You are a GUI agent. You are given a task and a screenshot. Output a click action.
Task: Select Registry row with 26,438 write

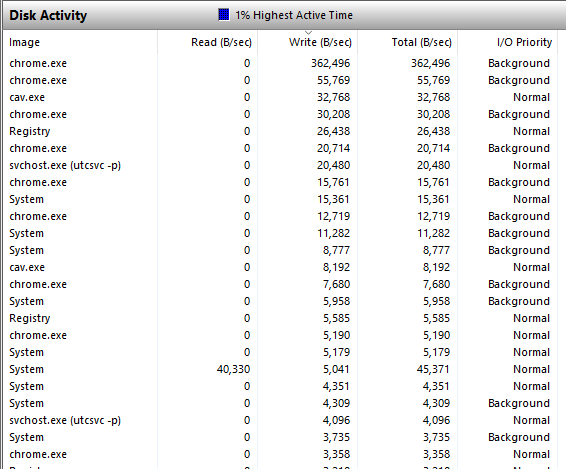click(x=280, y=131)
